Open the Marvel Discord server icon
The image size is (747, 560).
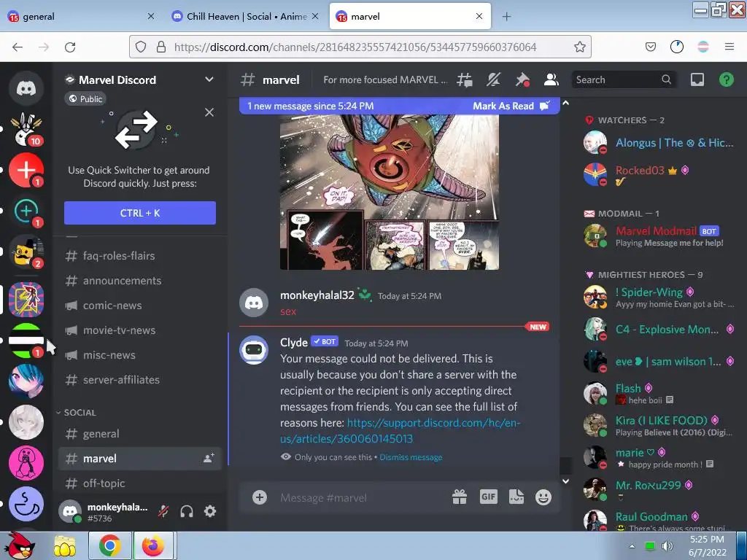[26, 300]
